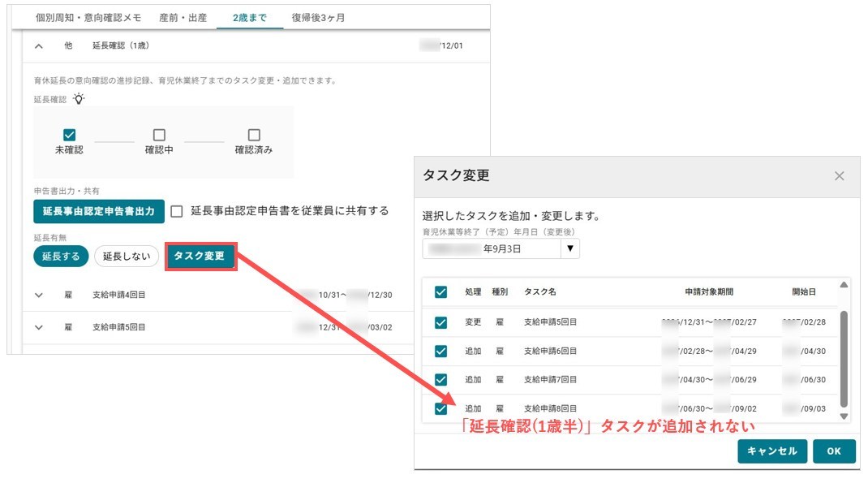
Task: Click the 申請対象期間 column header
Action: coord(709,291)
